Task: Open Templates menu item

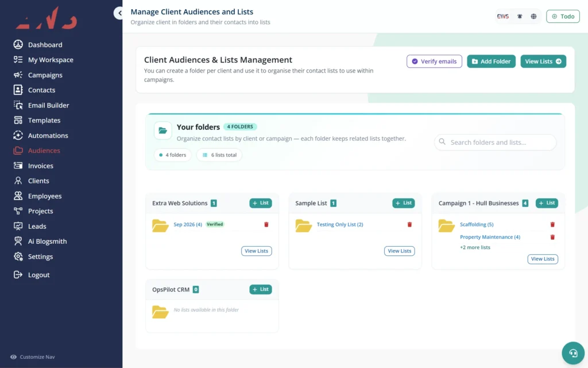Action: pos(44,121)
